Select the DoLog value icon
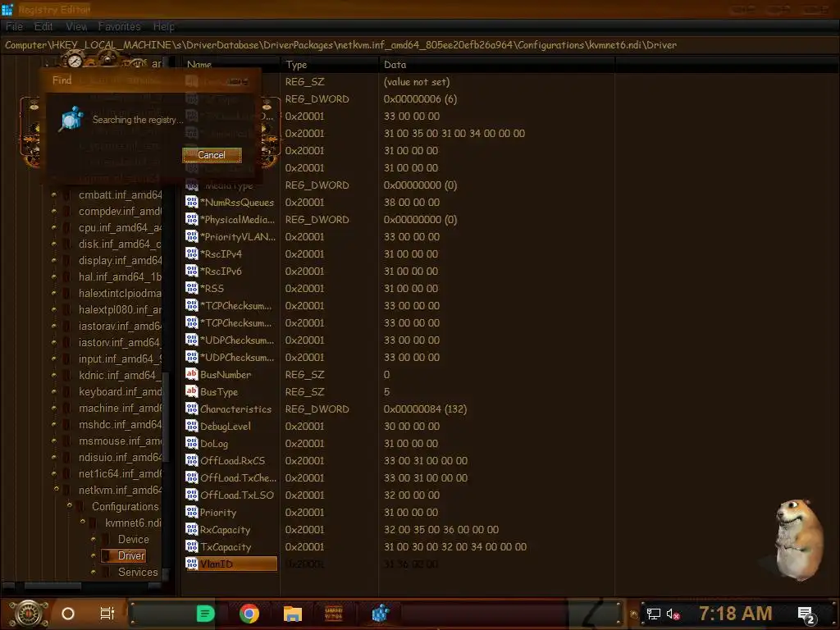The image size is (840, 630). coord(192,443)
